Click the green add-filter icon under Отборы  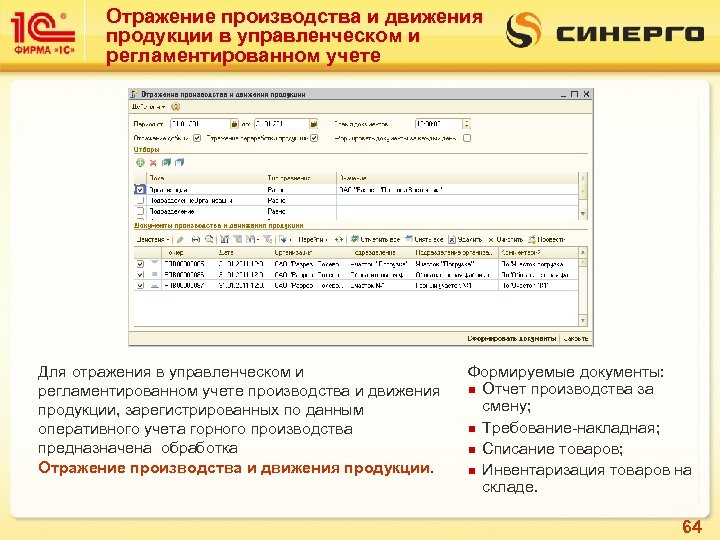coord(140,162)
